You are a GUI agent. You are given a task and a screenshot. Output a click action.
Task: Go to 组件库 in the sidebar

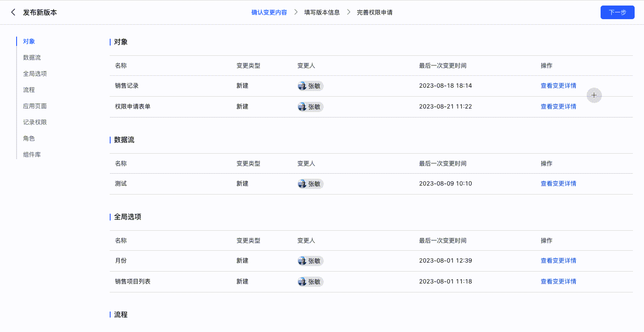32,155
